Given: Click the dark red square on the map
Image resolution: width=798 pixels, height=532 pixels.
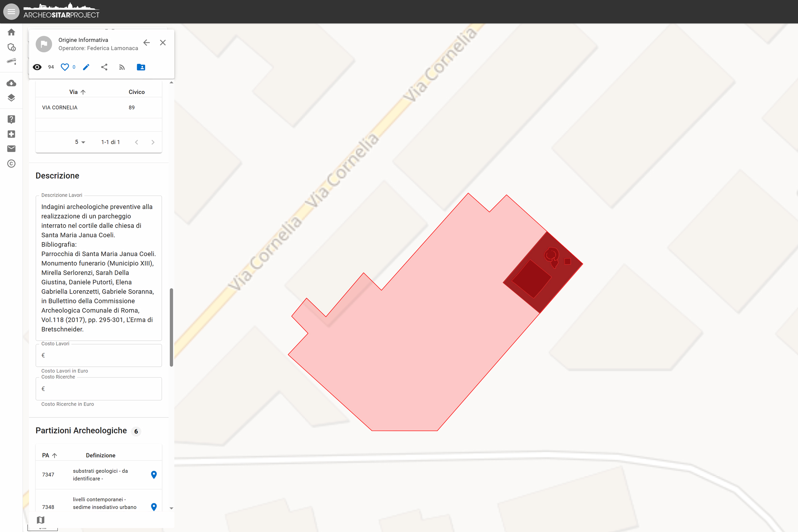Looking at the screenshot, I should pos(531,279).
